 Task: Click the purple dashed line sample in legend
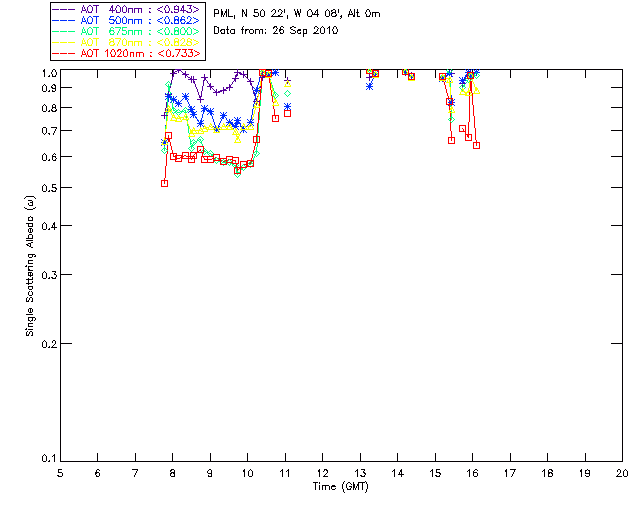64,9
